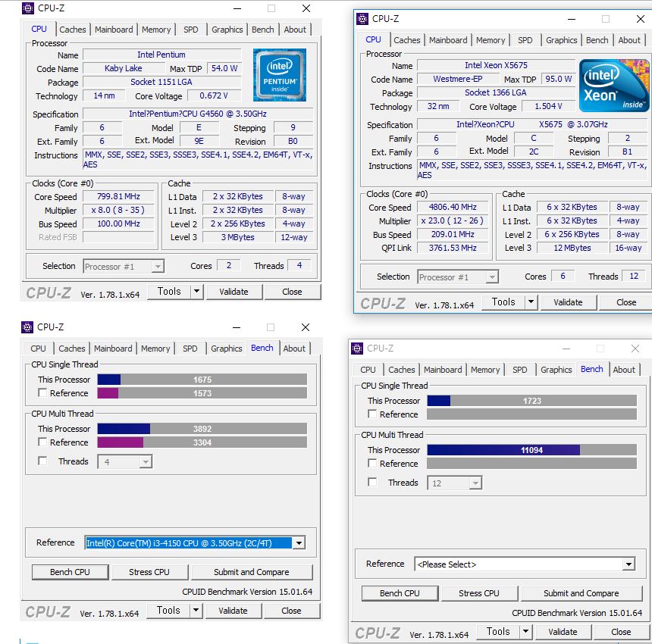Click Bench CPU button in Xeon bench window
This screenshot has height=644, width=652.
point(400,593)
